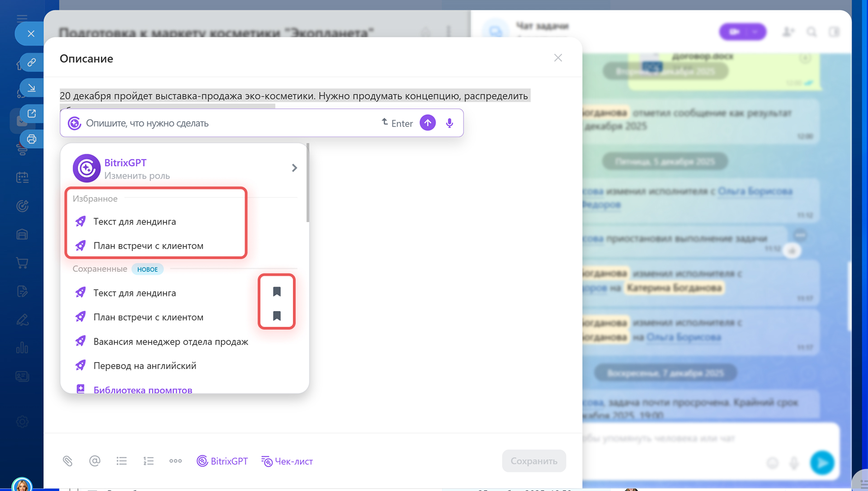Viewport: 868px width, 491px height.
Task: Insert a numbered list
Action: tap(149, 461)
